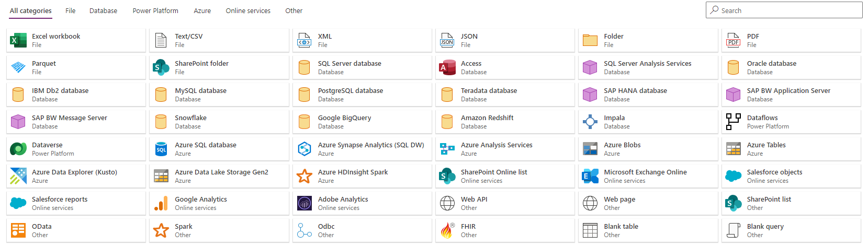Open the Power Platform category tab
The image size is (868, 246).
[155, 10]
